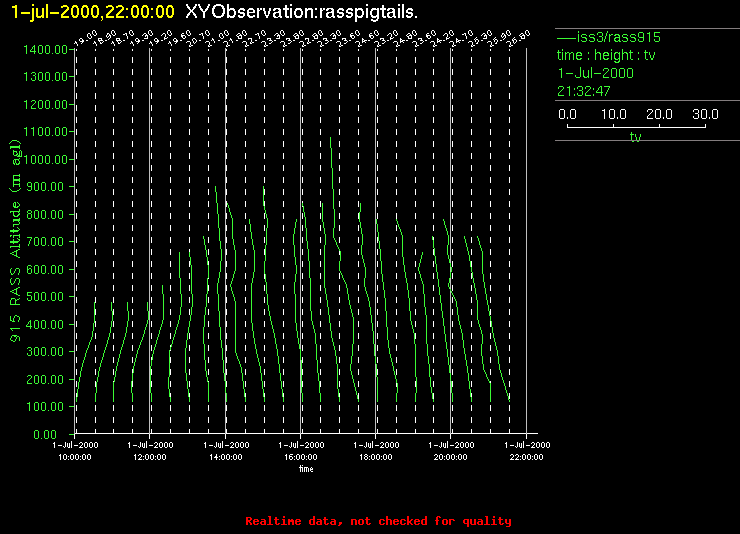
Task: Click the '20.0' tv scale value
Action: click(x=659, y=114)
